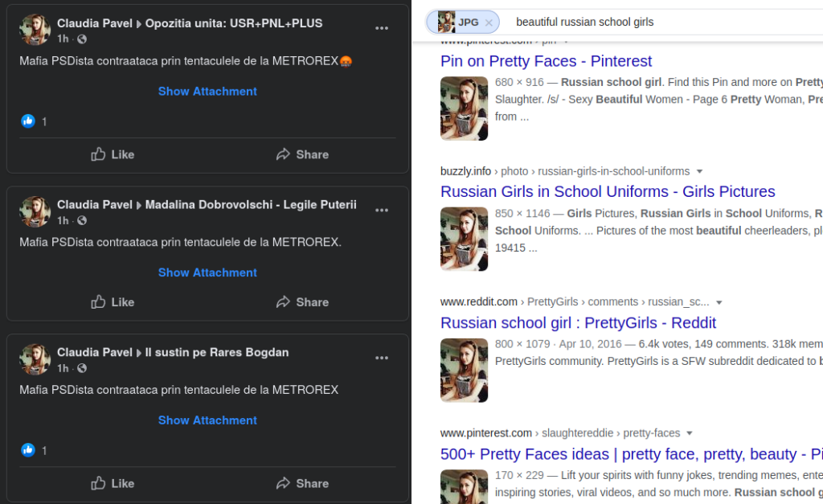
Task: Open three-dot menu on Legile Puterii post
Action: 382,211
